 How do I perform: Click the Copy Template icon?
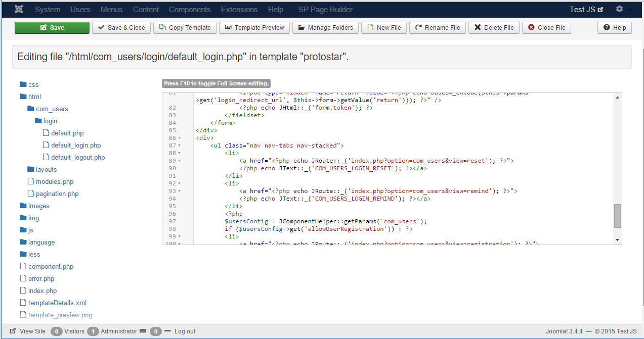tap(162, 28)
